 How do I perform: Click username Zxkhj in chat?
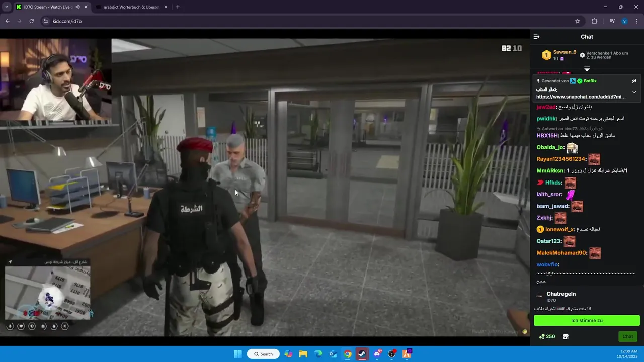(x=545, y=218)
